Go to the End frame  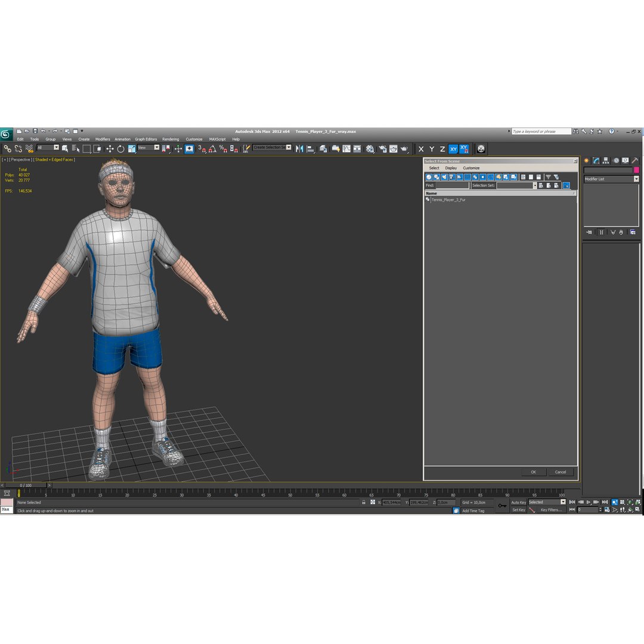[605, 502]
